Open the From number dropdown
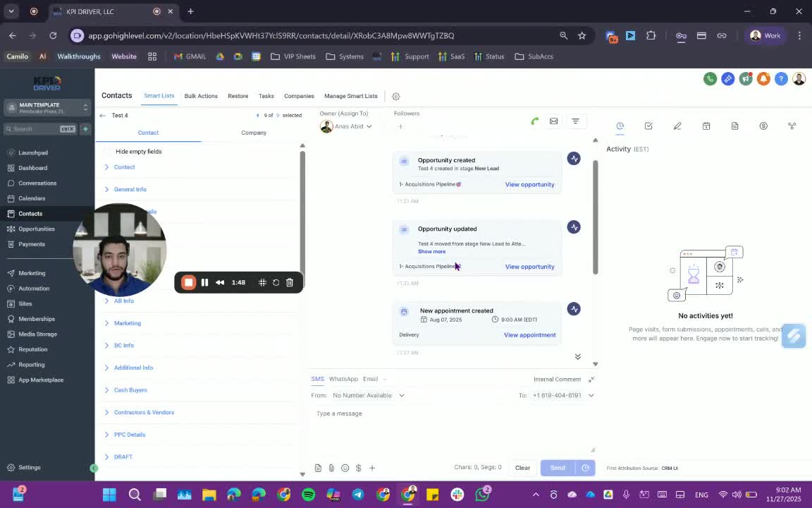Image resolution: width=812 pixels, height=508 pixels. pos(369,396)
